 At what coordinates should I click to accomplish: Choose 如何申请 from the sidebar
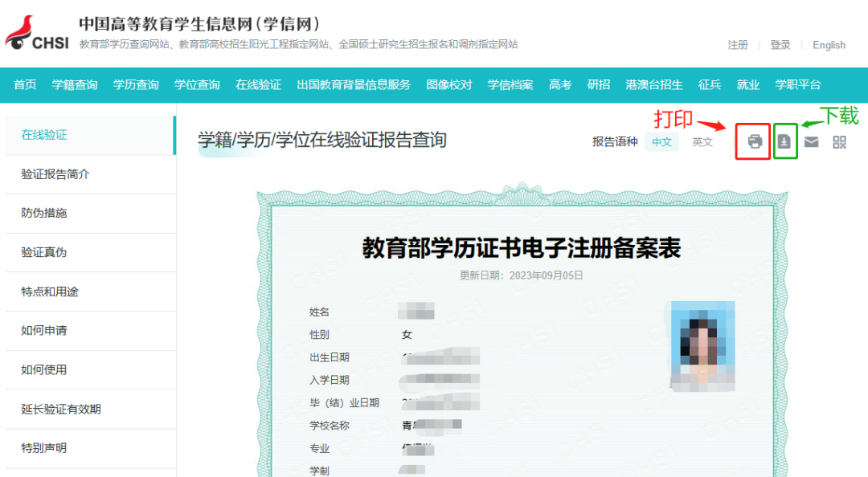click(44, 331)
